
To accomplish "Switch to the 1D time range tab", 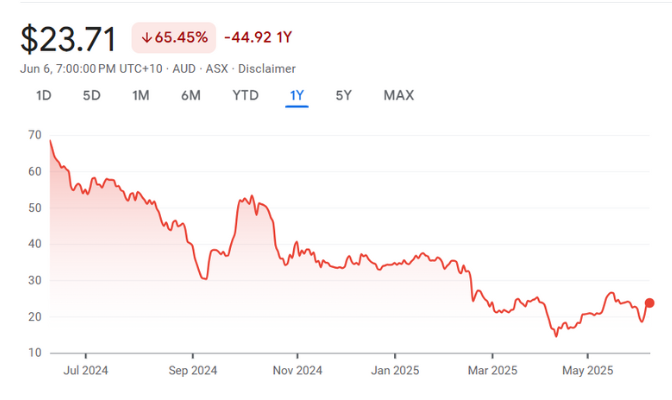I will (x=44, y=96).
